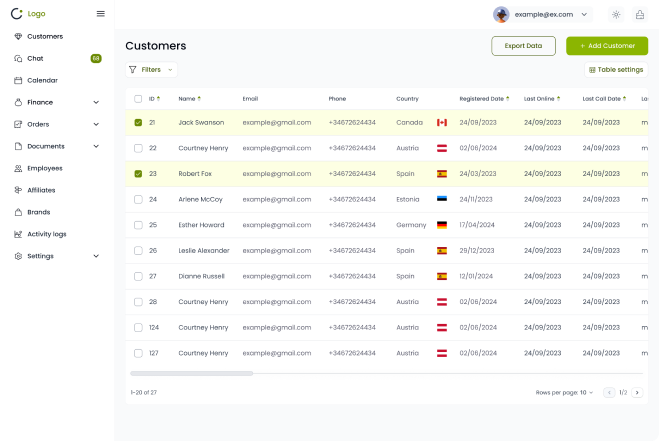
Task: Uncheck the Jack Swanson row checkbox
Action: [x=138, y=122]
